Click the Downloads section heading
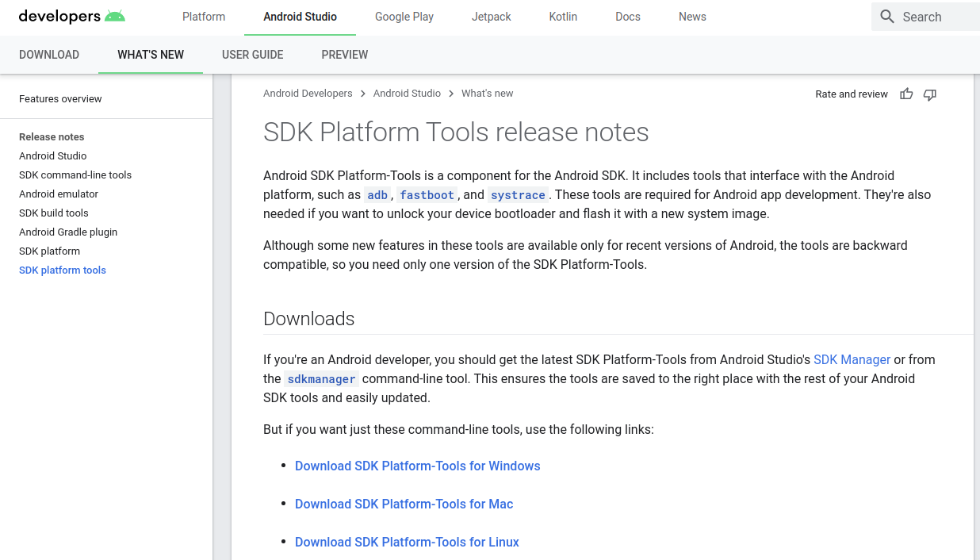Screen dimensions: 980x560 (x=309, y=319)
